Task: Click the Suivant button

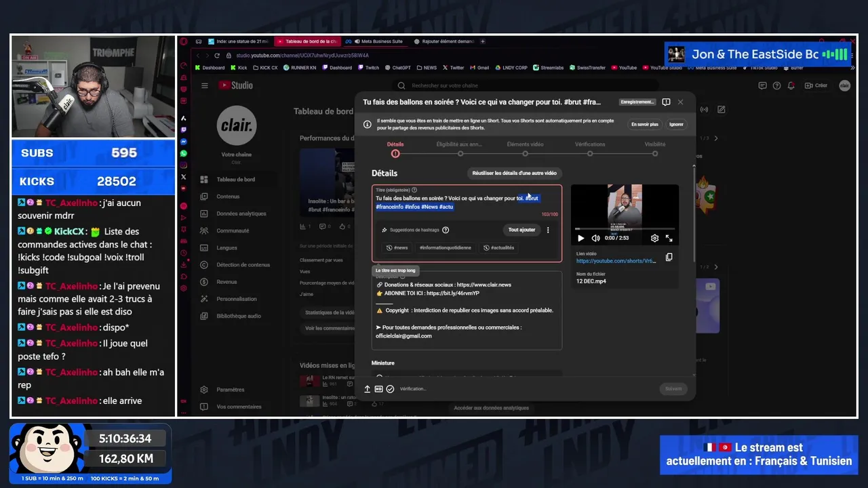Action: pyautogui.click(x=673, y=389)
